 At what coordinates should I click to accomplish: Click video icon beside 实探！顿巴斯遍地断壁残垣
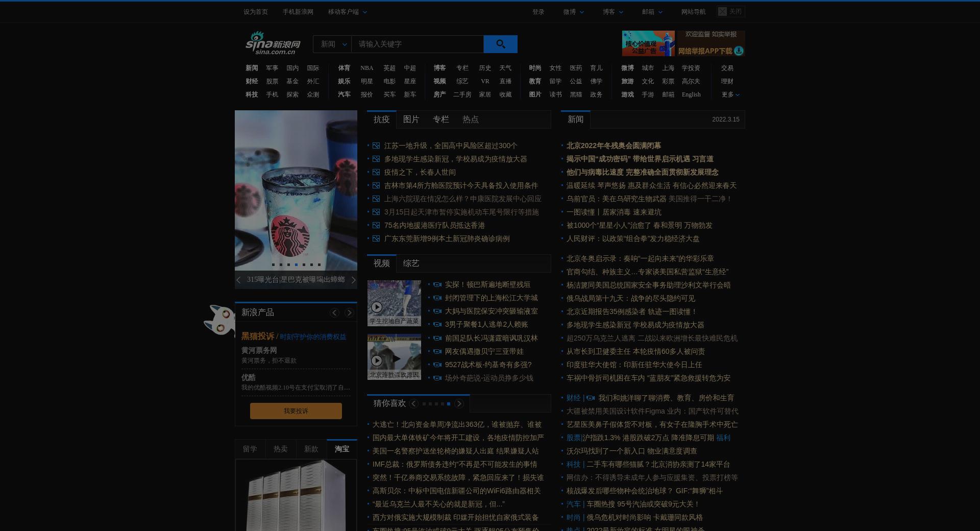(x=437, y=284)
